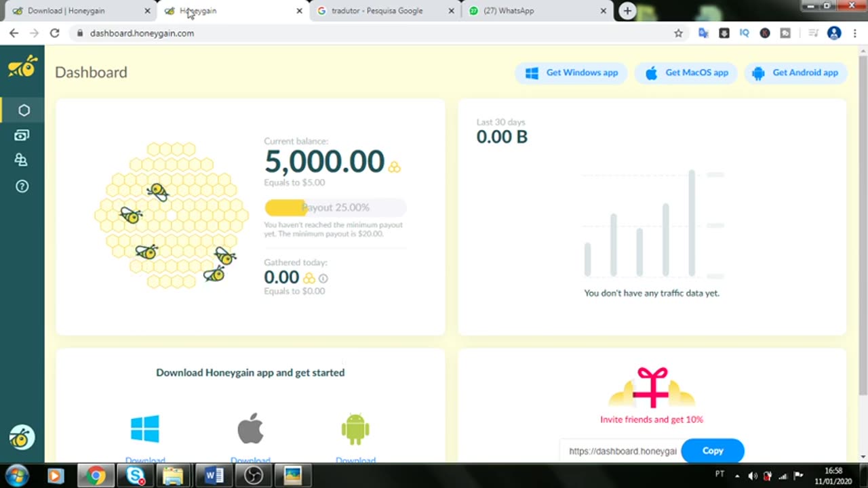Open Windows Media Player from taskbar
The image size is (868, 488).
pyautogui.click(x=56, y=476)
